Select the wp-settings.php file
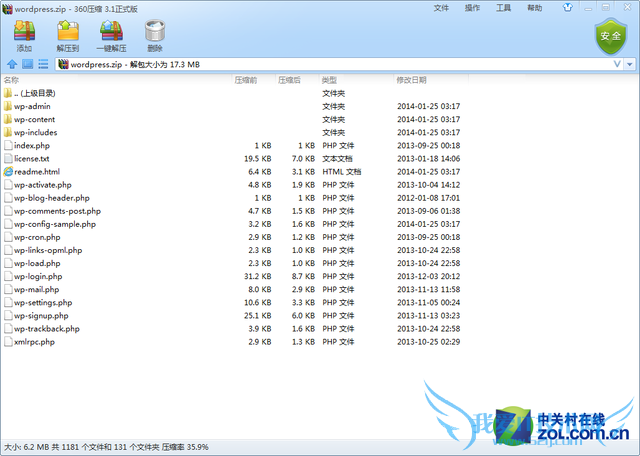The height and width of the screenshot is (456, 640). click(x=43, y=303)
